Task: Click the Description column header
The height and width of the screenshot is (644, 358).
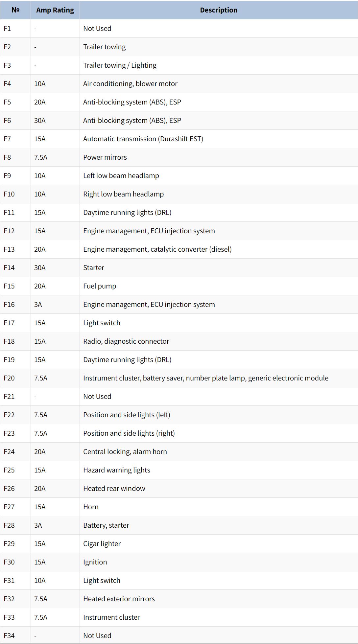Action: pyautogui.click(x=219, y=10)
